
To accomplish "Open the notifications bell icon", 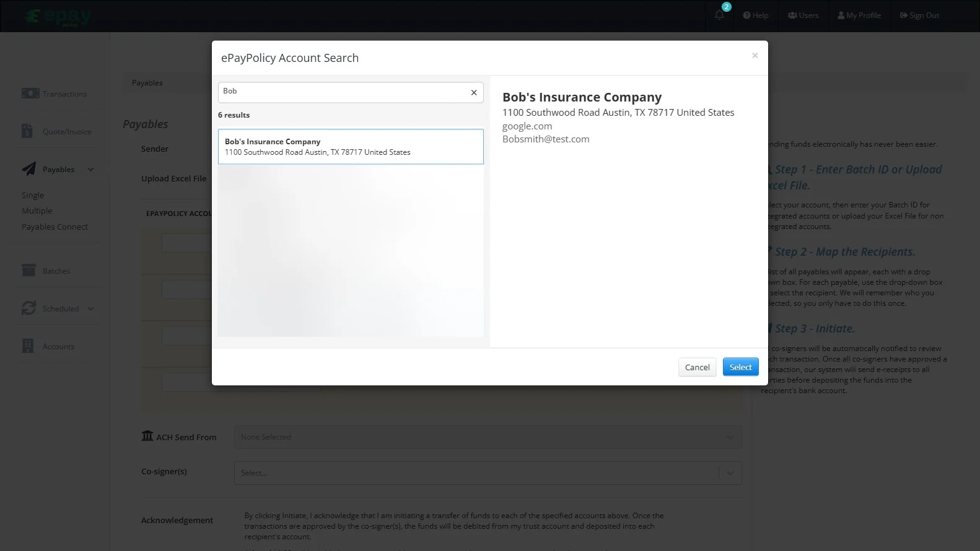I will click(719, 15).
